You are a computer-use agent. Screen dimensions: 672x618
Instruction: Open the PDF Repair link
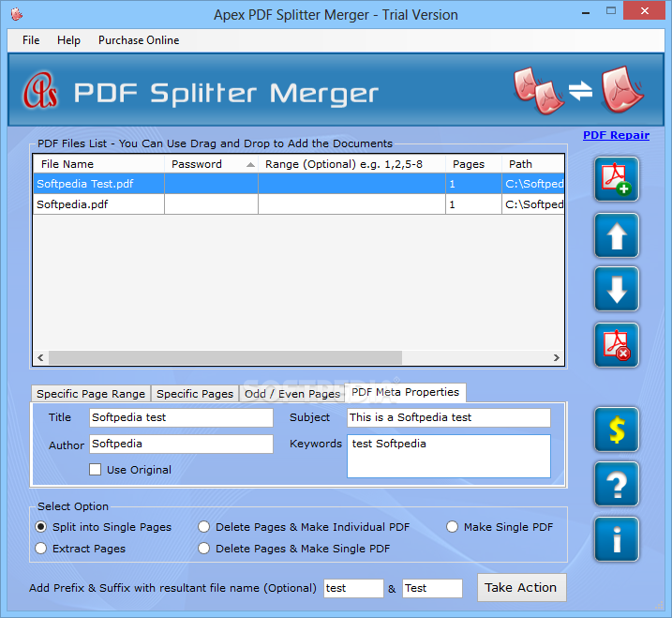point(617,135)
